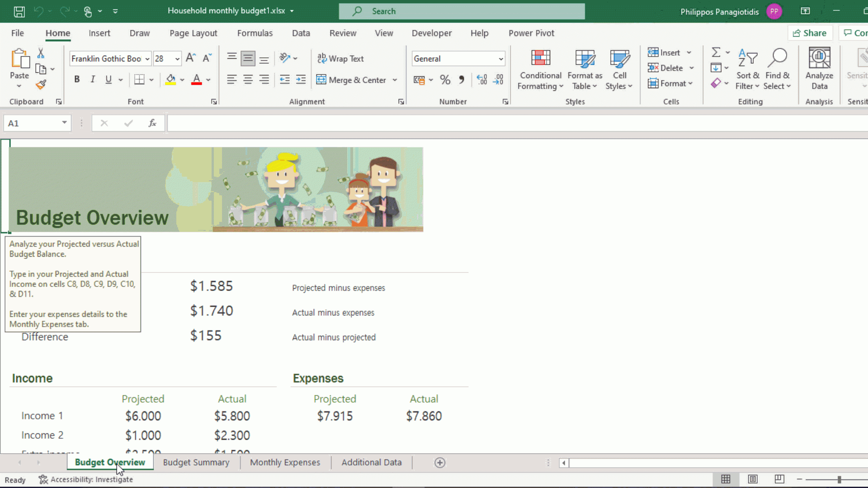This screenshot has width=868, height=488.
Task: Click inside the Search box
Action: [461, 11]
